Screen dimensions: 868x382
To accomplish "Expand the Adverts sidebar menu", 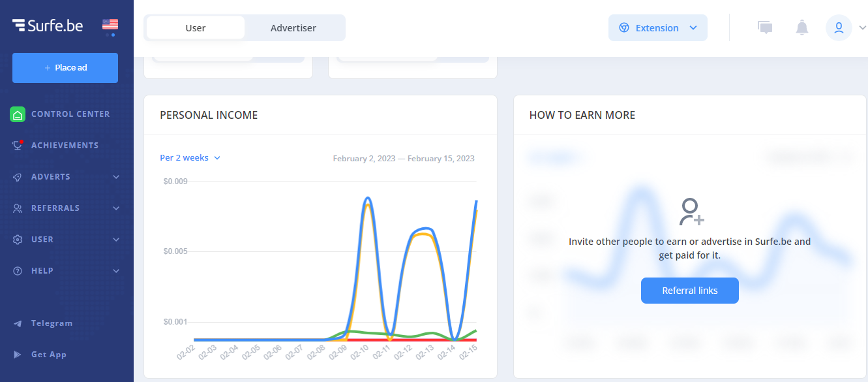I will coord(116,177).
